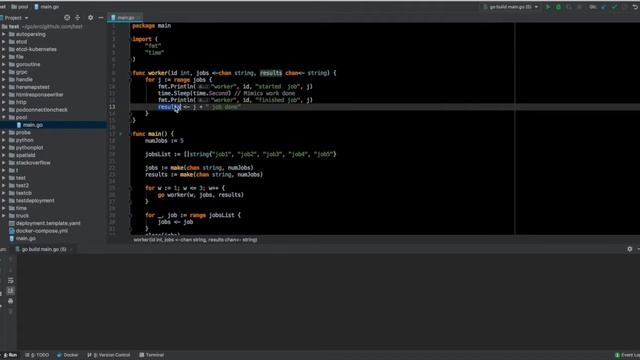
Task: Switch to the go build main.go run tab
Action: 44,249
